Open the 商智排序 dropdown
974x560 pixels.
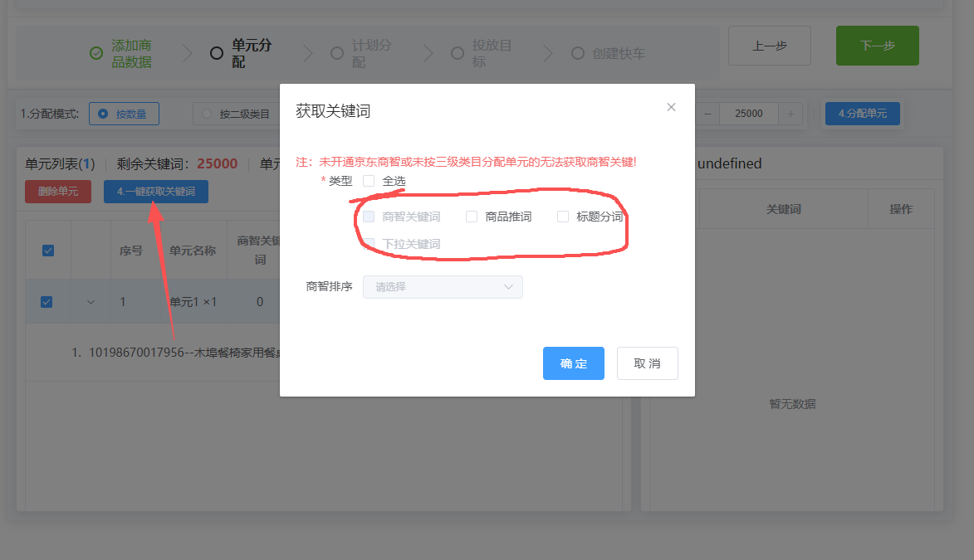[443, 287]
